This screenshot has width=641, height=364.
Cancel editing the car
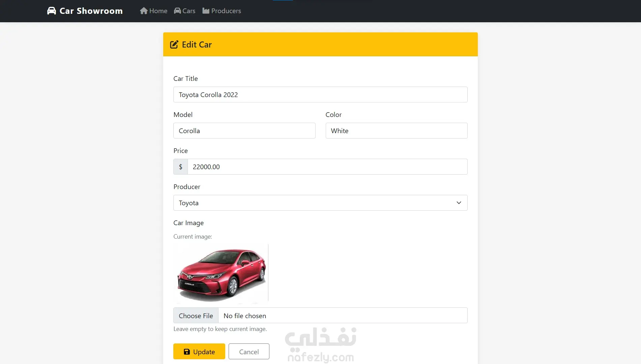coord(249,352)
